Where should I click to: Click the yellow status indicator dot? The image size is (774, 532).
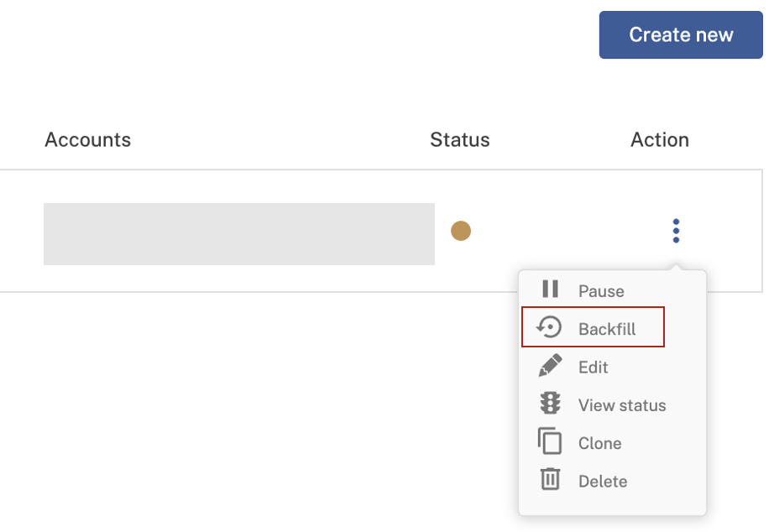pyautogui.click(x=461, y=230)
